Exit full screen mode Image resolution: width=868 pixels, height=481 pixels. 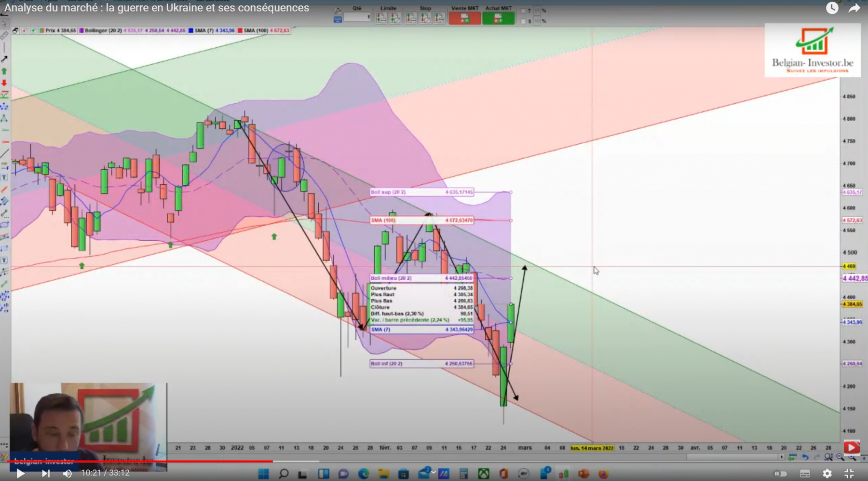(849, 473)
